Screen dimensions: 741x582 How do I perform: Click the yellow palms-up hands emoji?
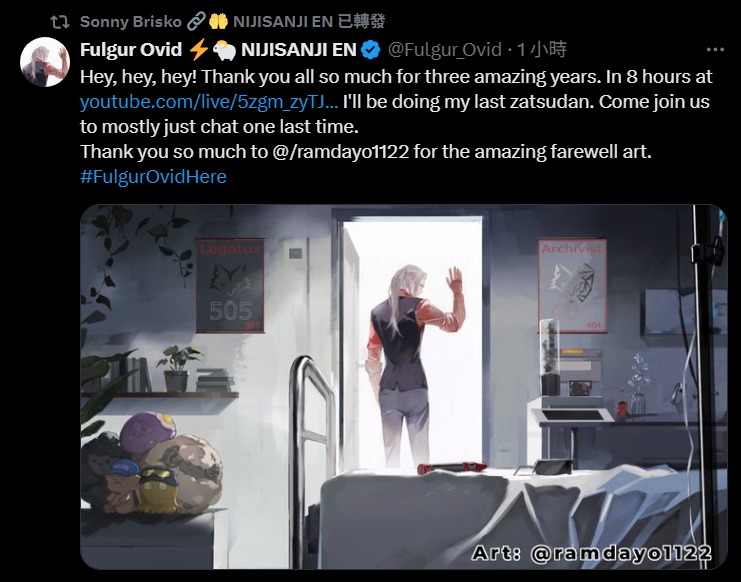pyautogui.click(x=218, y=21)
